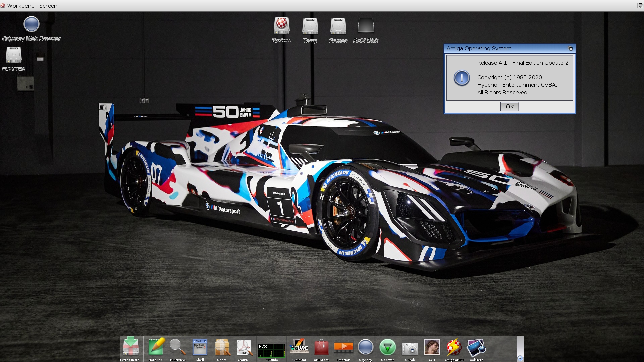The height and width of the screenshot is (362, 644).
Task: Open the FLYTTER drive icon
Action: tap(14, 55)
